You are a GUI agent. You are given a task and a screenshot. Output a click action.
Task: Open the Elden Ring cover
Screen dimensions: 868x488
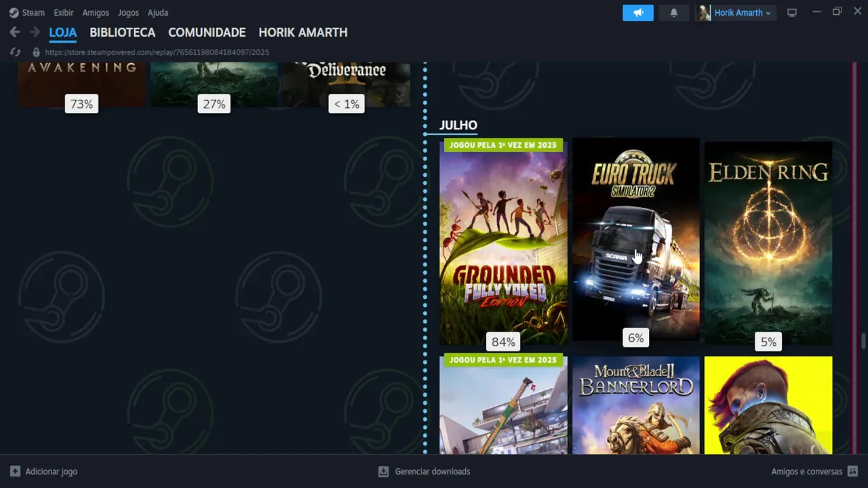[768, 243]
